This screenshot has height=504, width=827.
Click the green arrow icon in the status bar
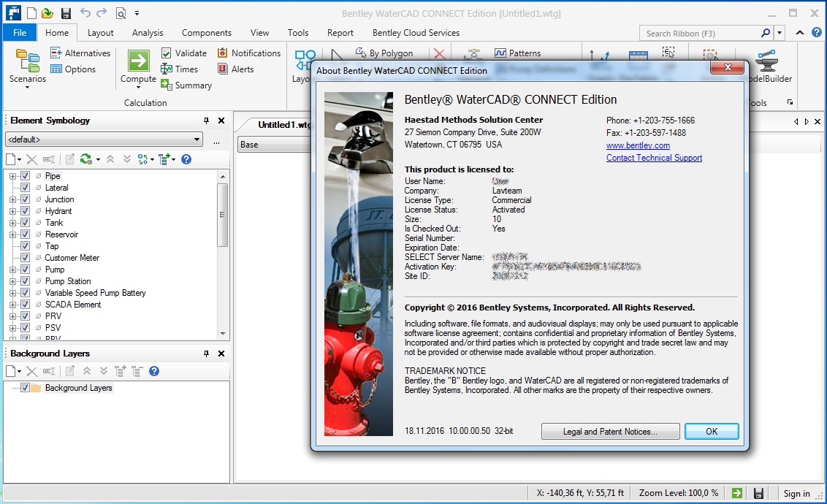[737, 493]
